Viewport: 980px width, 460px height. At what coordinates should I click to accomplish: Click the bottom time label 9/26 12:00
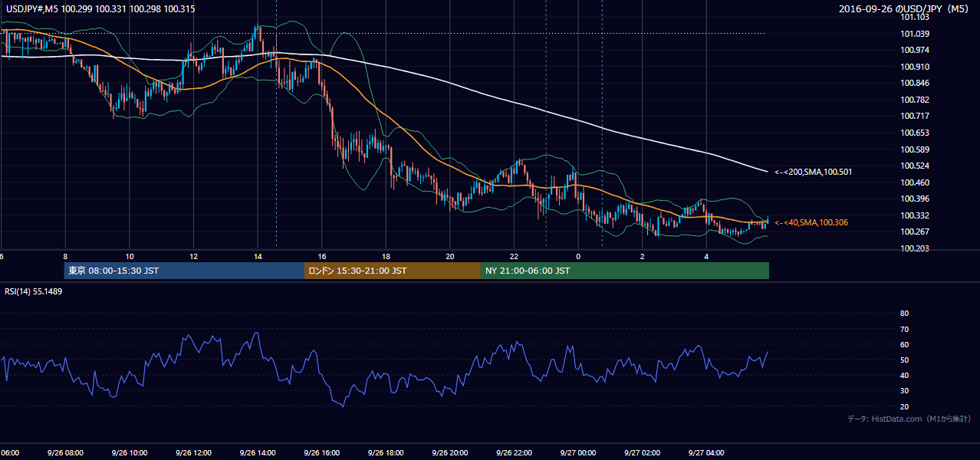click(x=193, y=453)
